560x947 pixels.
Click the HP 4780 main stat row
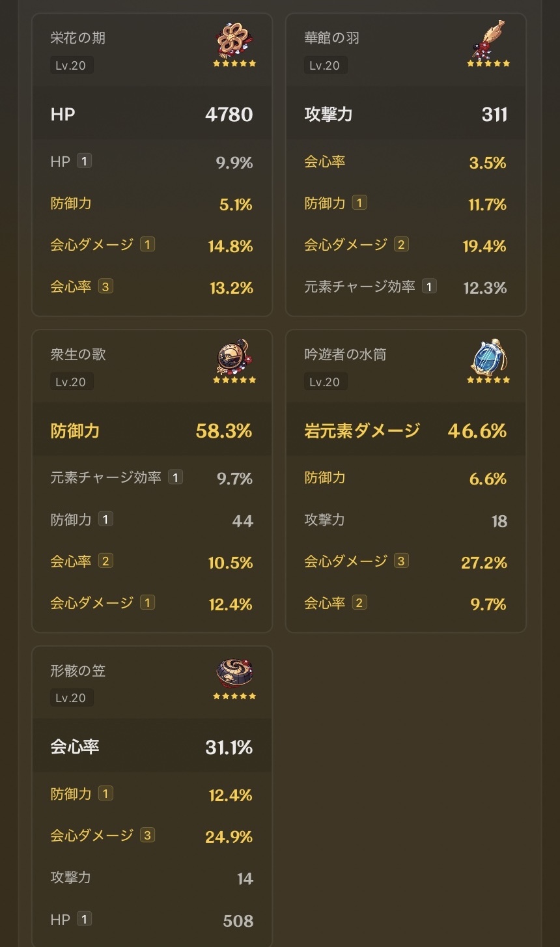[152, 115]
